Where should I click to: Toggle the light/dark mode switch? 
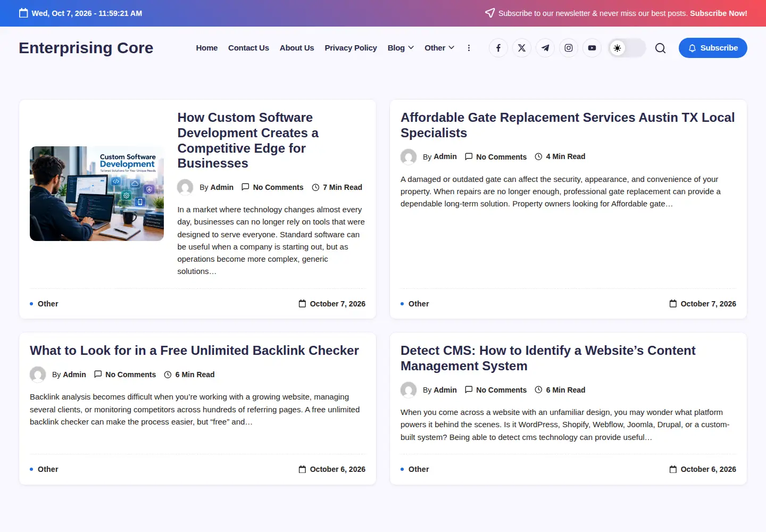click(627, 48)
